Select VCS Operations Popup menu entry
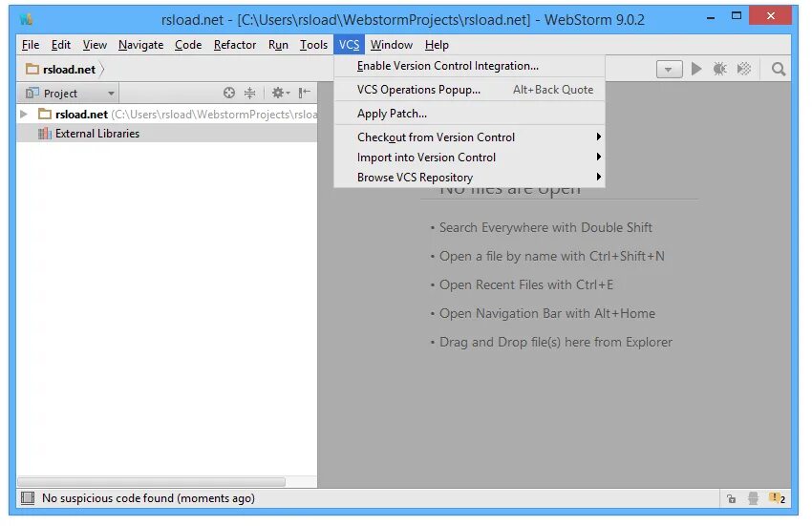Image resolution: width=812 pixels, height=526 pixels. (469, 90)
